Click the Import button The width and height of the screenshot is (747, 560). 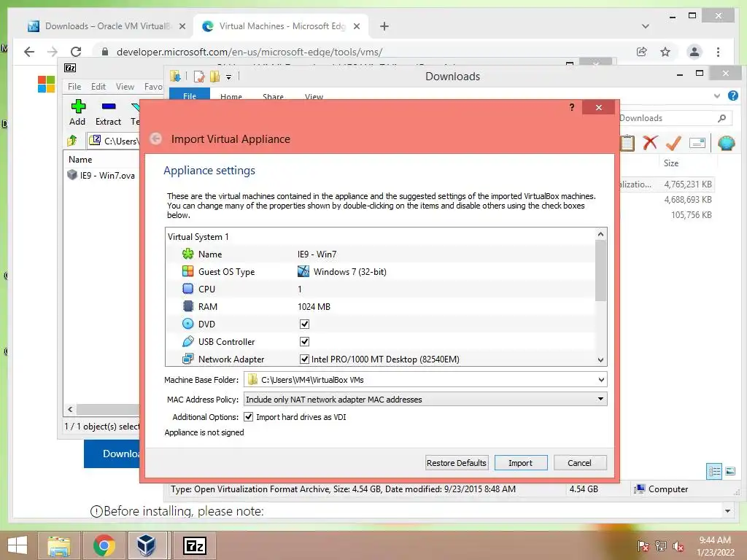click(520, 462)
